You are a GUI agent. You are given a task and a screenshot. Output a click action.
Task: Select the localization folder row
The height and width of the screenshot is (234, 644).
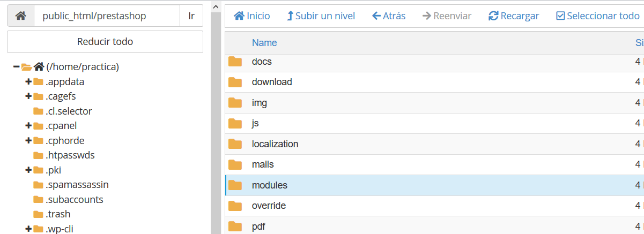[x=434, y=144]
